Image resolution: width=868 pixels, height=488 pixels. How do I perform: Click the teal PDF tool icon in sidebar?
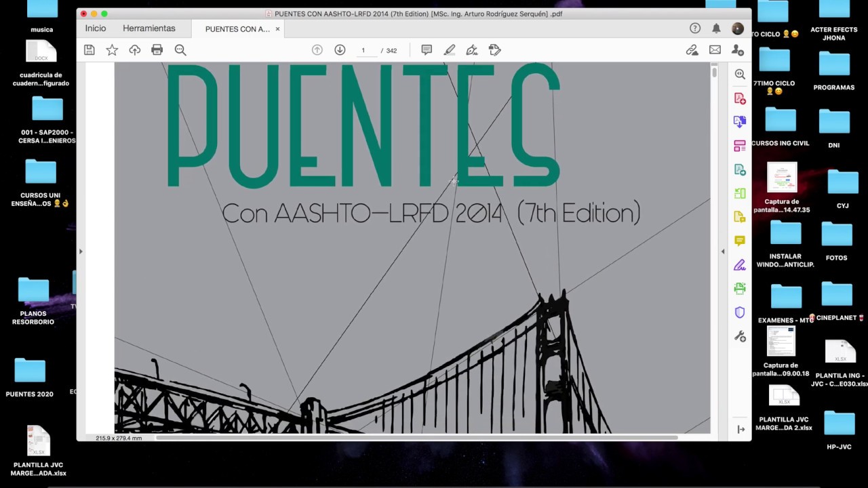(740, 169)
